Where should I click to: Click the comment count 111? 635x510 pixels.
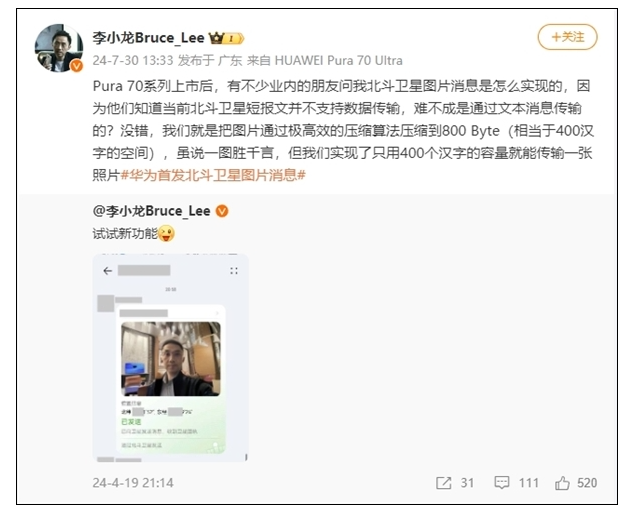tap(528, 483)
